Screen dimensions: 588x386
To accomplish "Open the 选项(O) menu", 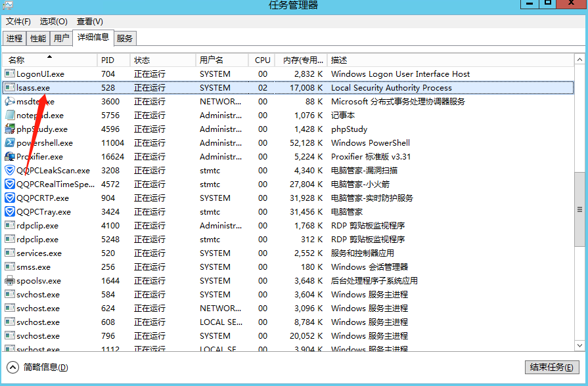I will pos(54,22).
